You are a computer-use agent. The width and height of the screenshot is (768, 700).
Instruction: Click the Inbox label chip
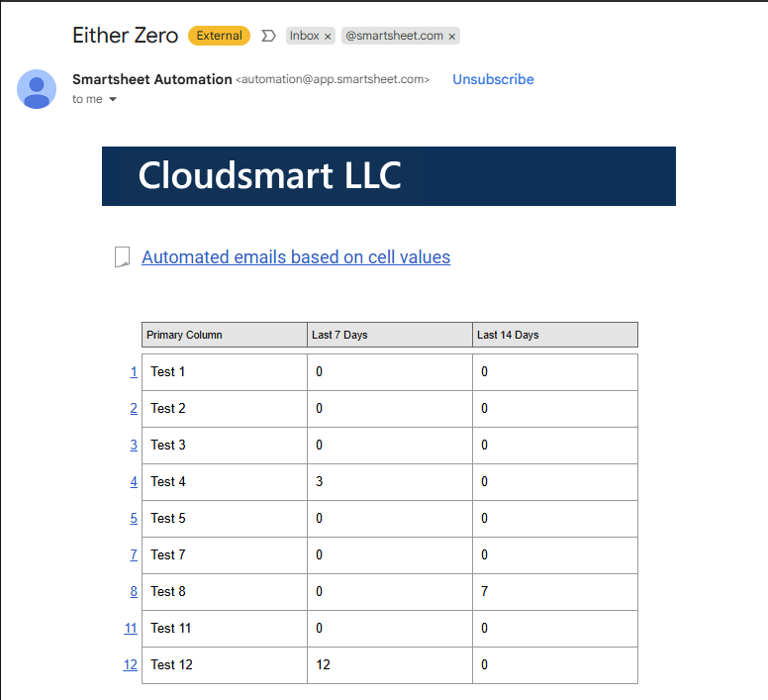point(304,36)
